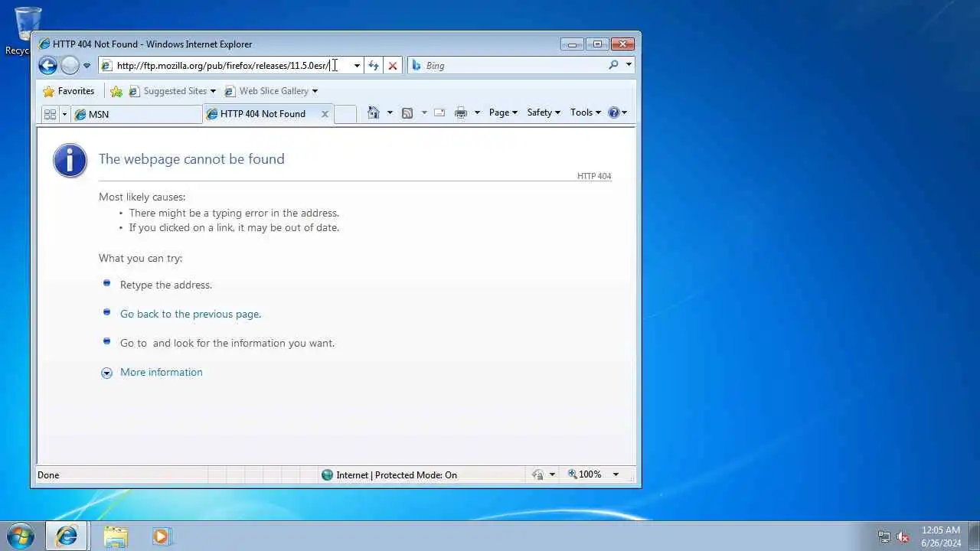Click the taskbar clock showing 12:05 AM
This screenshot has width=980, height=551.
[x=941, y=536]
